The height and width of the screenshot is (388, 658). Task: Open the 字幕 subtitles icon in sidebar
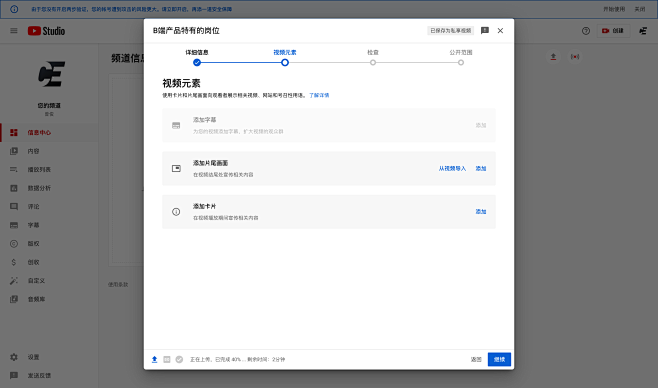14,225
